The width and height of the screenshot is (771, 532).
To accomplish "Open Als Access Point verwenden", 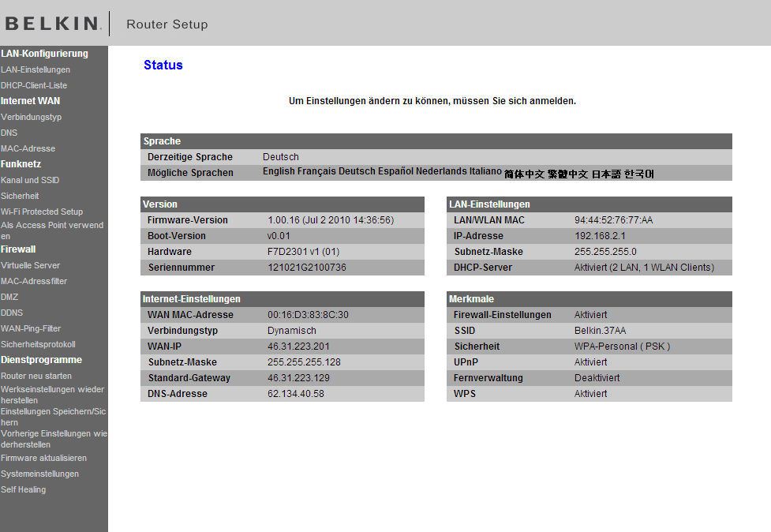I will pyautogui.click(x=52, y=230).
